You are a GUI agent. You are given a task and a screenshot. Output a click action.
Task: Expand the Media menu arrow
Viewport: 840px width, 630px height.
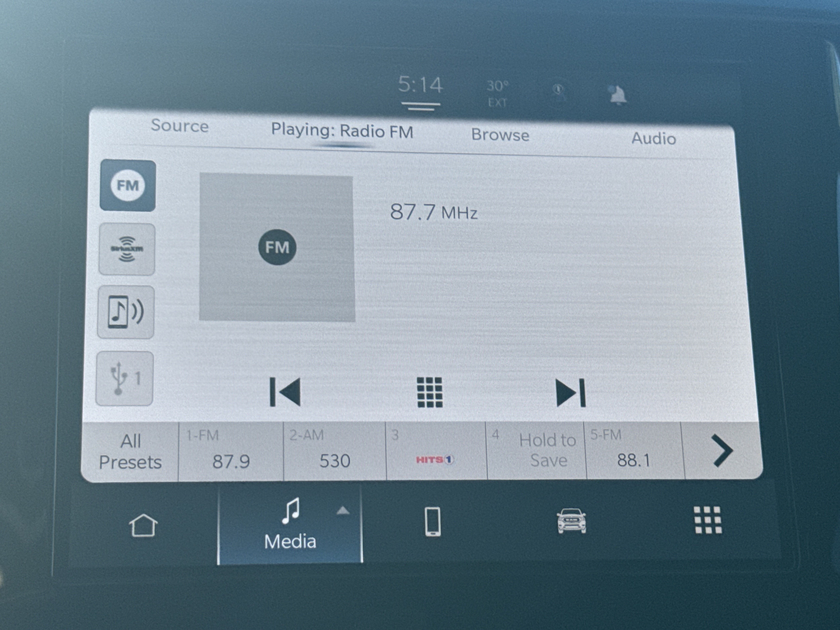[x=343, y=511]
